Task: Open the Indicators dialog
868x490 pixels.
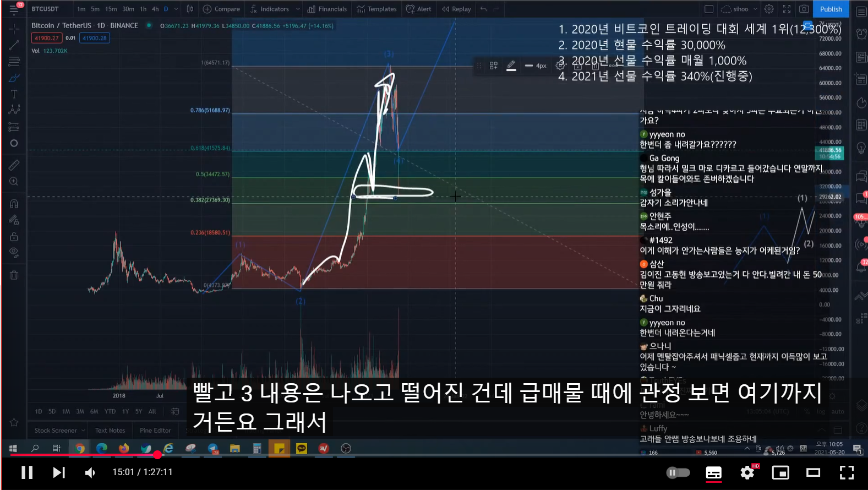Action: [x=270, y=9]
